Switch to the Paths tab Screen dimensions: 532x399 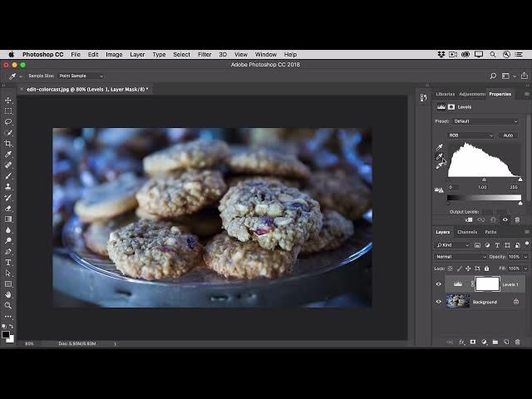[x=490, y=232]
